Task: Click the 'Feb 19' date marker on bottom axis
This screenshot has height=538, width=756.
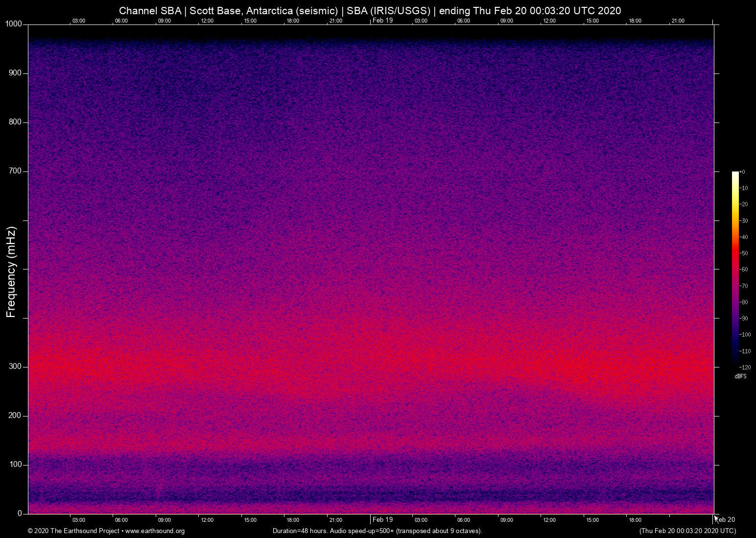Action: [382, 519]
